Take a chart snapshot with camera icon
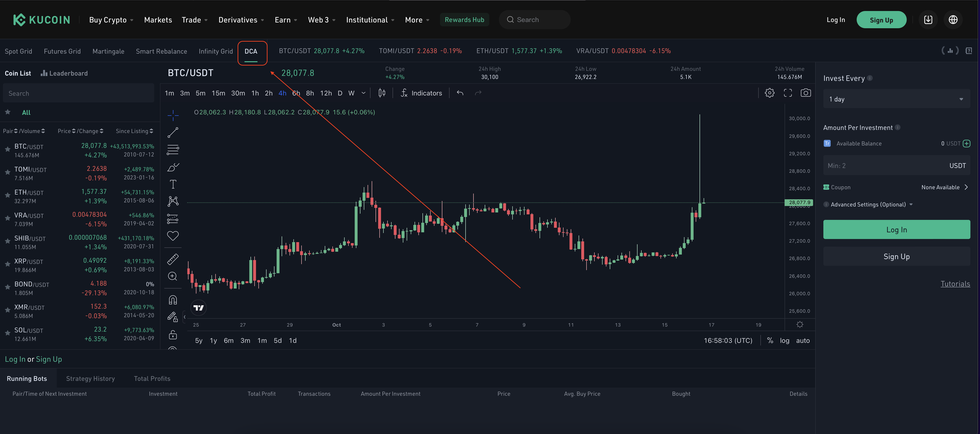This screenshot has width=980, height=434. 805,93
